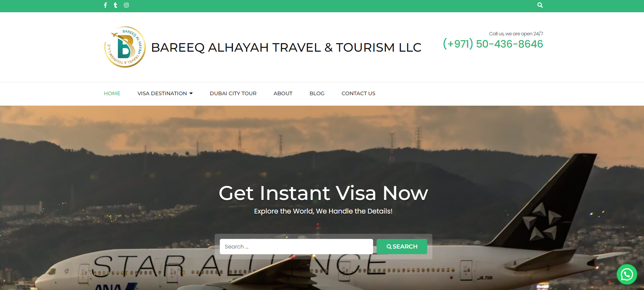644x290 pixels.
Task: Open the Dubai City Tour page
Action: click(x=233, y=93)
